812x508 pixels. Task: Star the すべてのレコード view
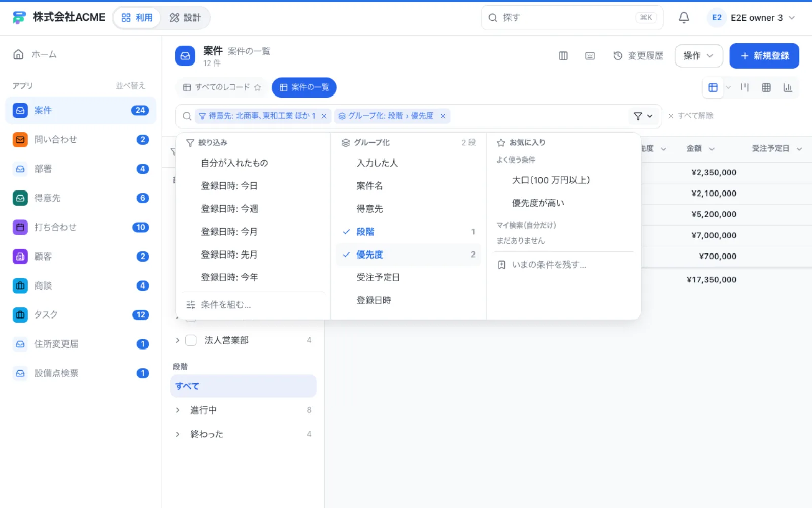257,87
